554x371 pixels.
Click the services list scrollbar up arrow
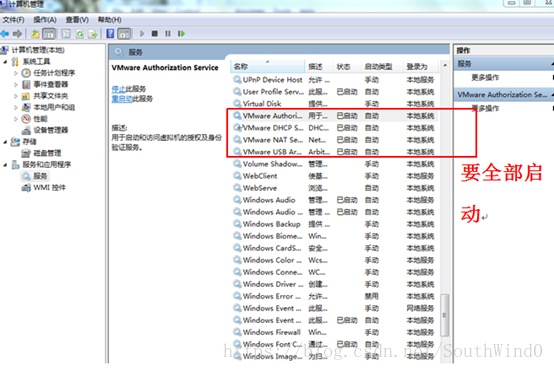coord(445,65)
